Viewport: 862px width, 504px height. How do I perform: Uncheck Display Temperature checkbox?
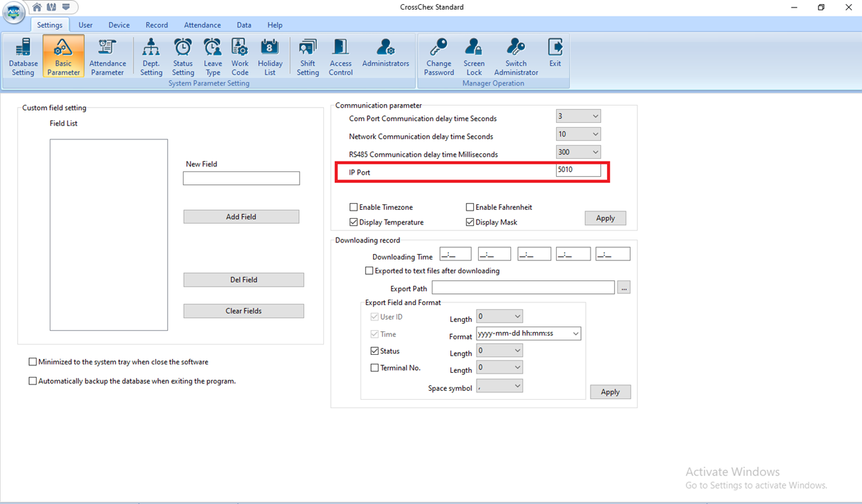(354, 222)
